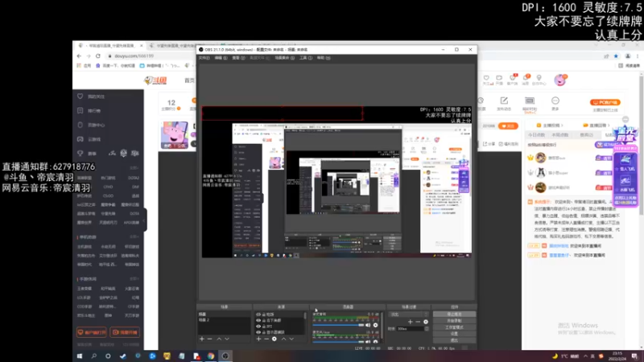The height and width of the screenshot is (362, 644).
Task: Remove selected scene with minus icon
Action: 209,339
